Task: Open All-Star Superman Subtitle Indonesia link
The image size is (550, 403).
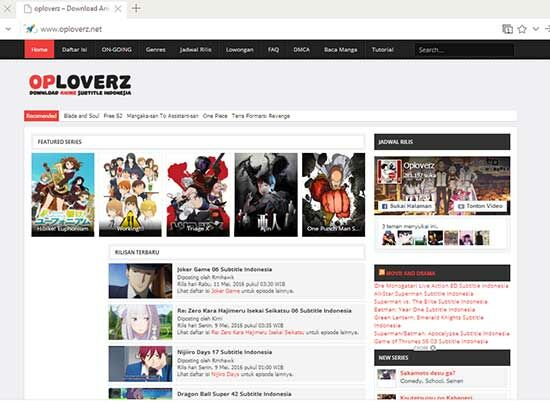Action: (x=423, y=294)
